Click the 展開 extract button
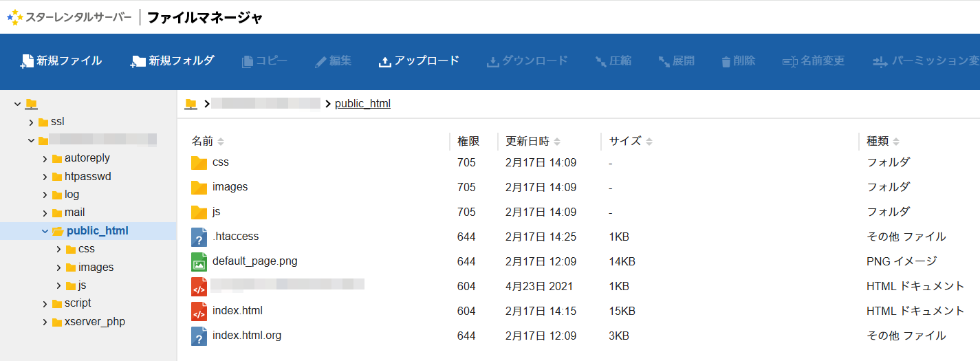 coord(677,61)
